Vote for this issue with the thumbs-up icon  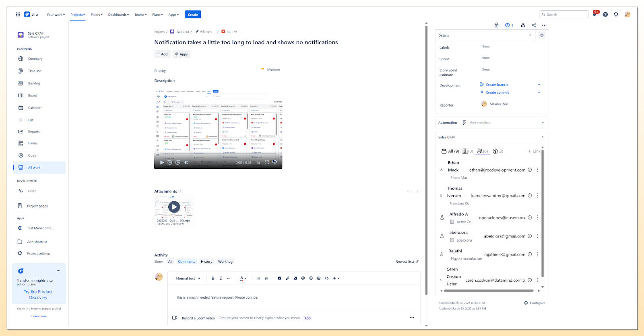(x=523, y=25)
